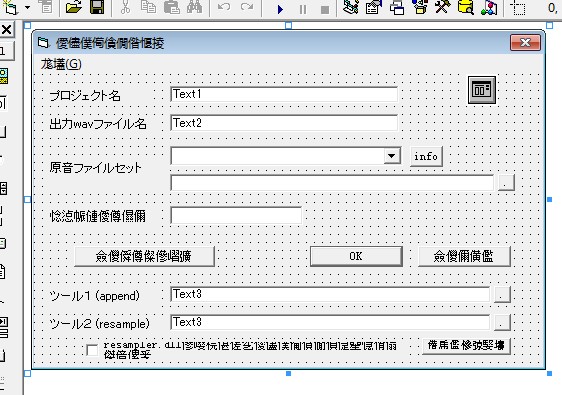Toggle the resampler.dll checkbox
562x395 pixels.
[x=92, y=350]
